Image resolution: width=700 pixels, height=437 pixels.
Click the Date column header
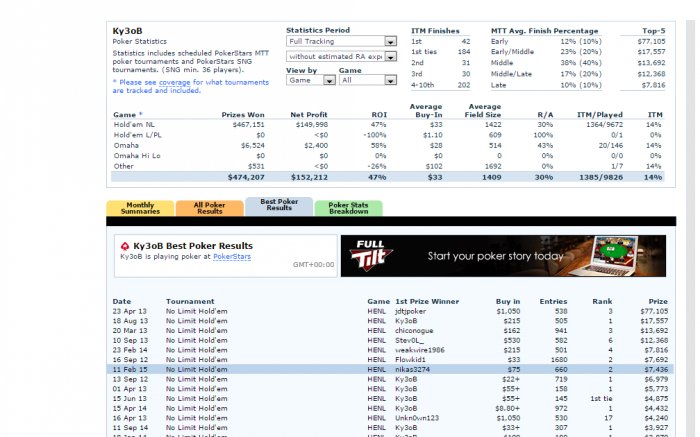click(x=121, y=301)
